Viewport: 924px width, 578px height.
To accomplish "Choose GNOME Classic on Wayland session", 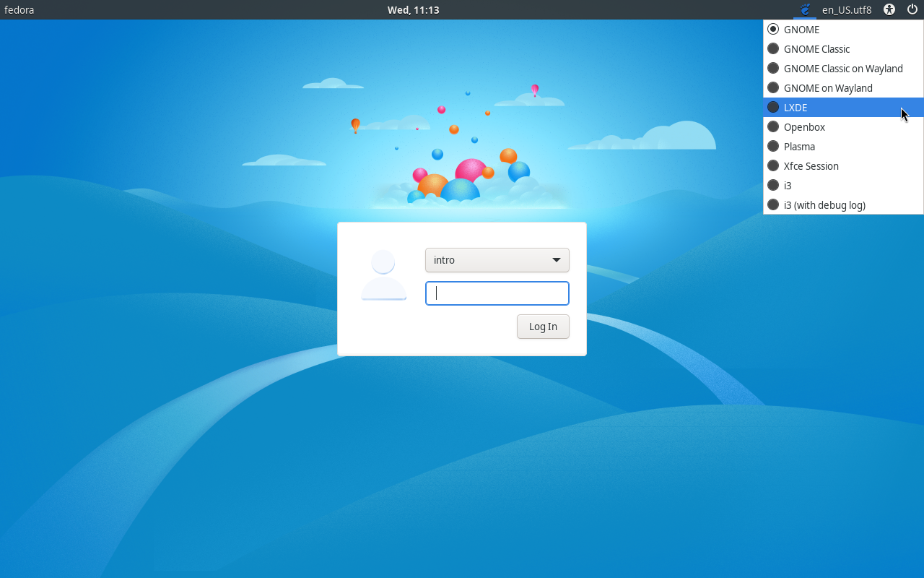I will [x=843, y=69].
